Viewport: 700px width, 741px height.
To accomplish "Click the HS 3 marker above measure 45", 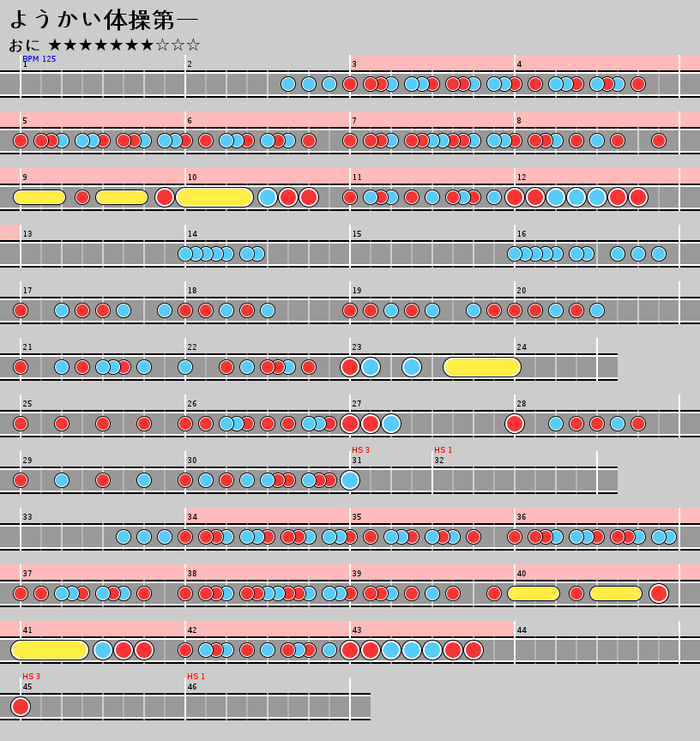I will pos(31,677).
